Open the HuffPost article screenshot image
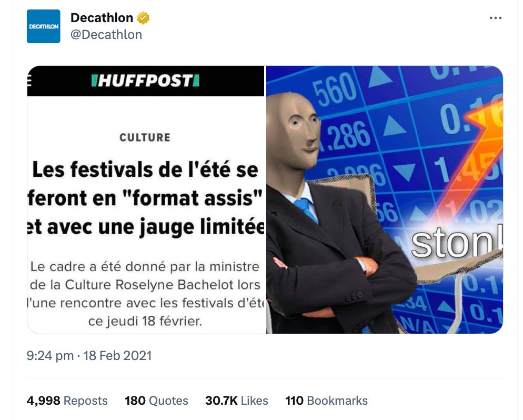This screenshot has height=420, width=523. tap(146, 199)
